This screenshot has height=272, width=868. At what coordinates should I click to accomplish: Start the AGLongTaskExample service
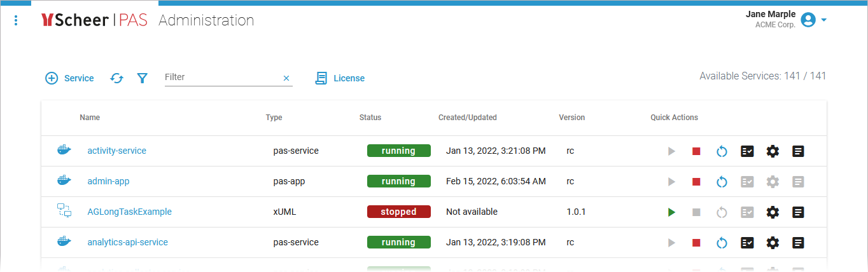coord(671,212)
